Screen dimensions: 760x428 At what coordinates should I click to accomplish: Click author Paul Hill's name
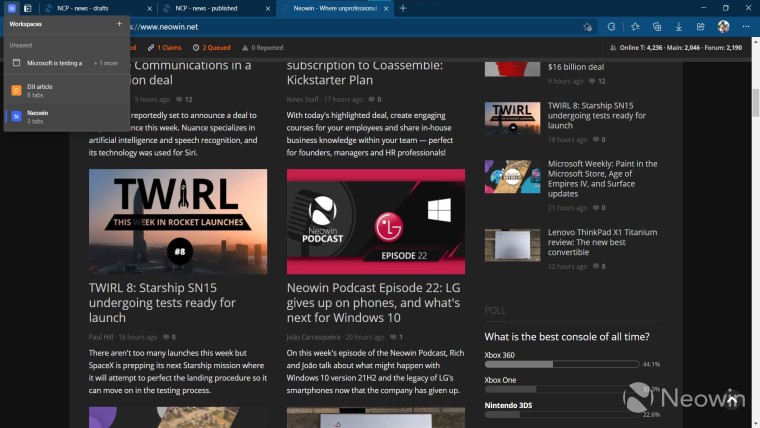point(101,337)
